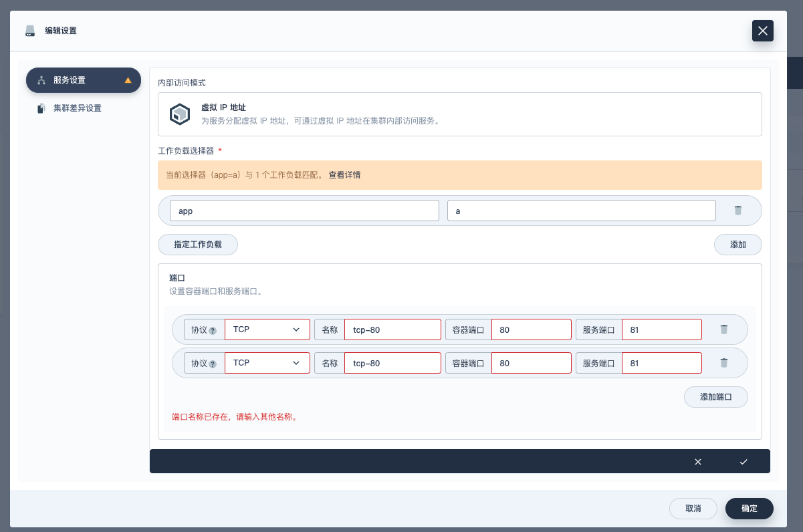
Task: Click the 集群差异设置 sidebar icon
Action: 41,108
